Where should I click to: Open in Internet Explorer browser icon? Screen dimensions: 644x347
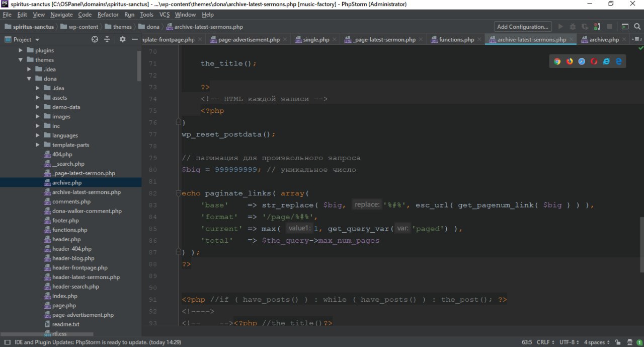pos(606,61)
